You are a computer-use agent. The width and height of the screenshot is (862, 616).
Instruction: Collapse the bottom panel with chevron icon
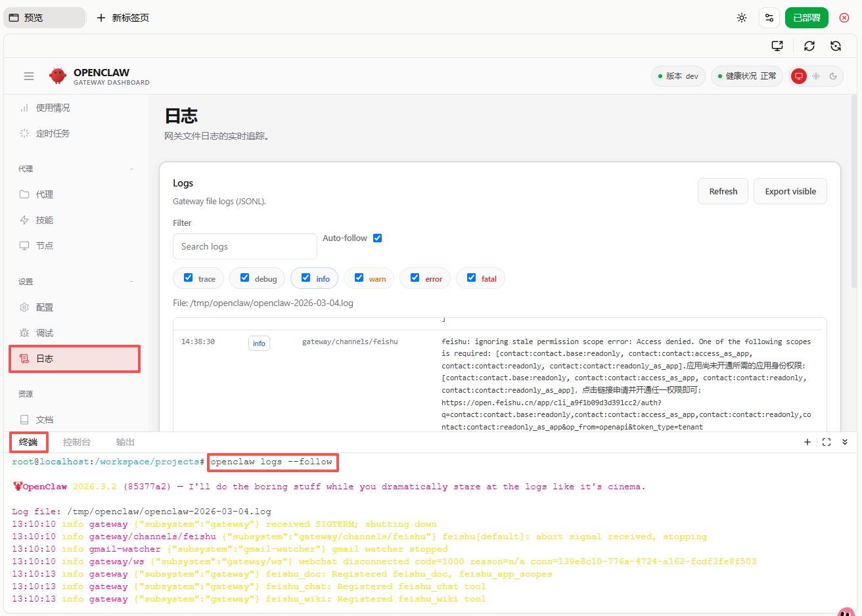(x=845, y=442)
